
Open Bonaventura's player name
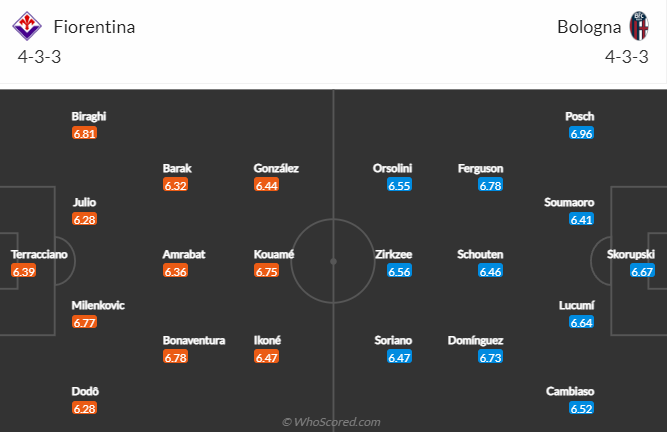(194, 340)
